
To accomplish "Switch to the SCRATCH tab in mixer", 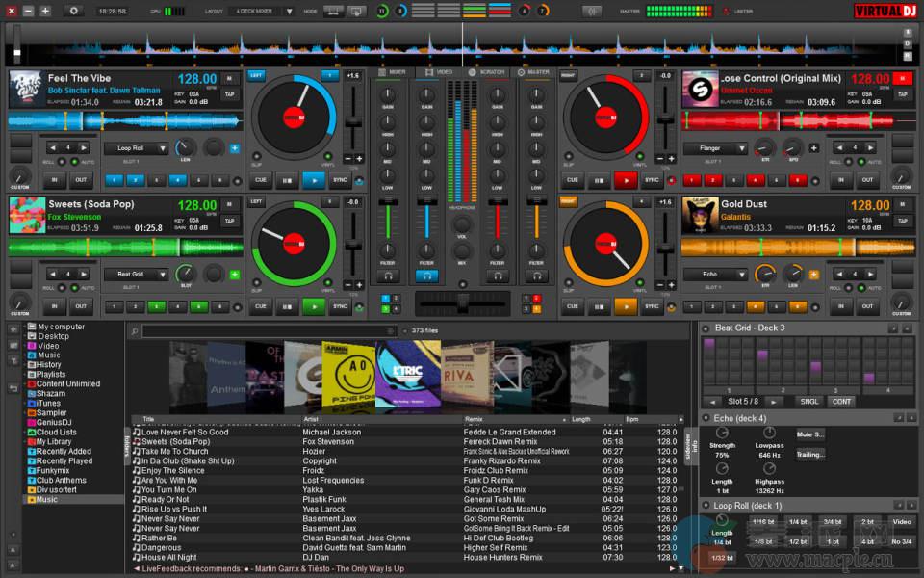I will (487, 72).
